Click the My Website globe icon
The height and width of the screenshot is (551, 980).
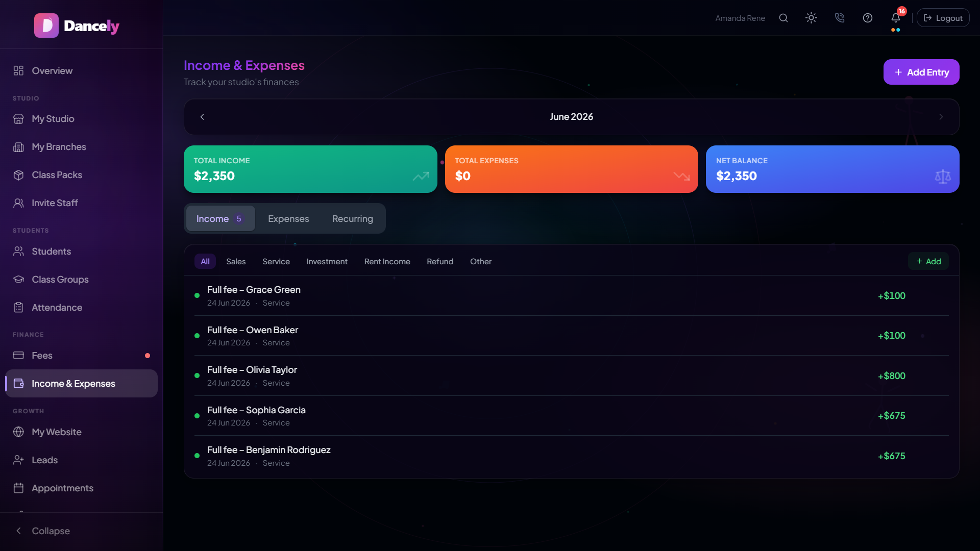(18, 432)
